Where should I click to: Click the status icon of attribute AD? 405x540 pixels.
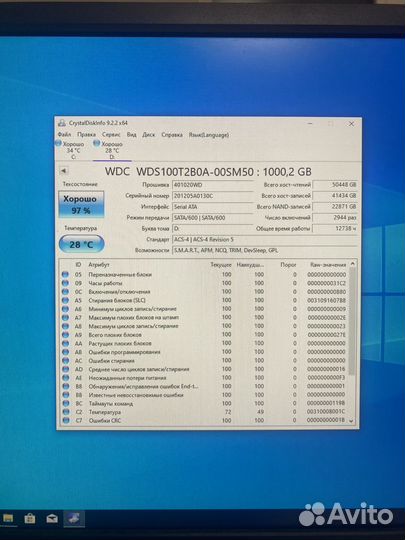click(x=65, y=369)
